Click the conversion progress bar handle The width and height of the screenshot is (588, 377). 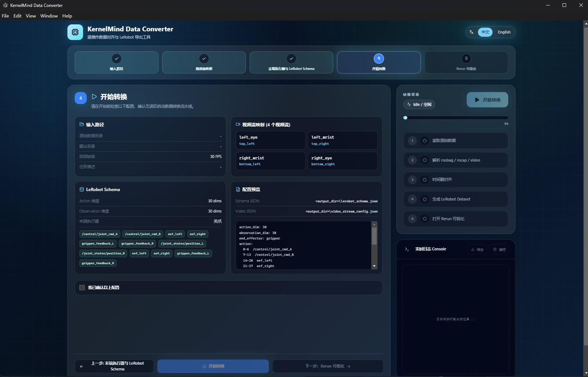click(x=405, y=118)
